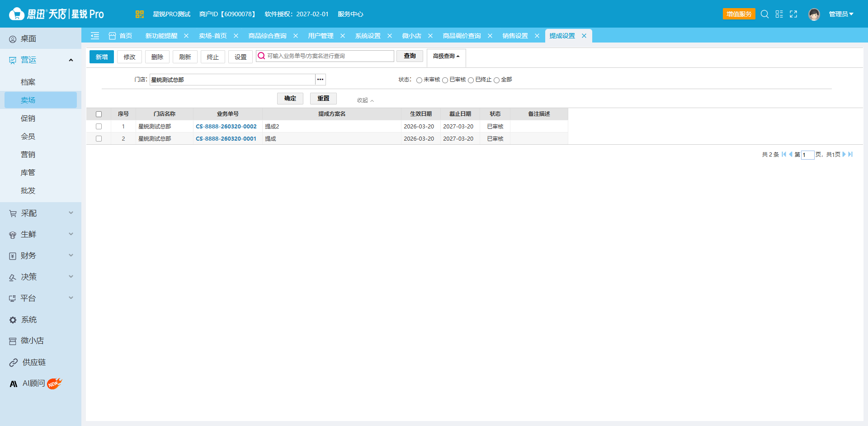Go to the last page arrow
868x426 pixels.
850,154
